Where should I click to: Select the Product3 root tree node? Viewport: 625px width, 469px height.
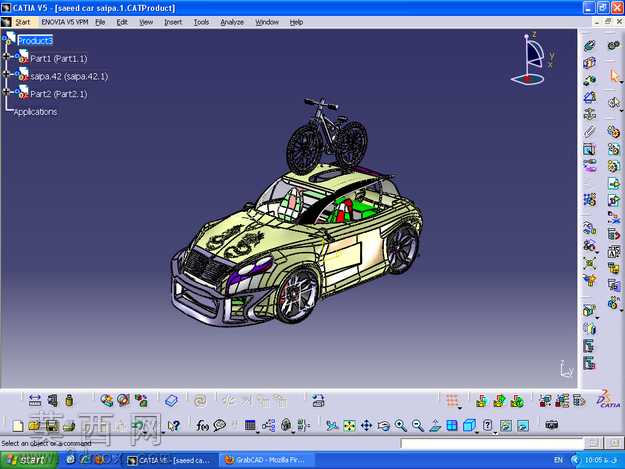point(35,41)
